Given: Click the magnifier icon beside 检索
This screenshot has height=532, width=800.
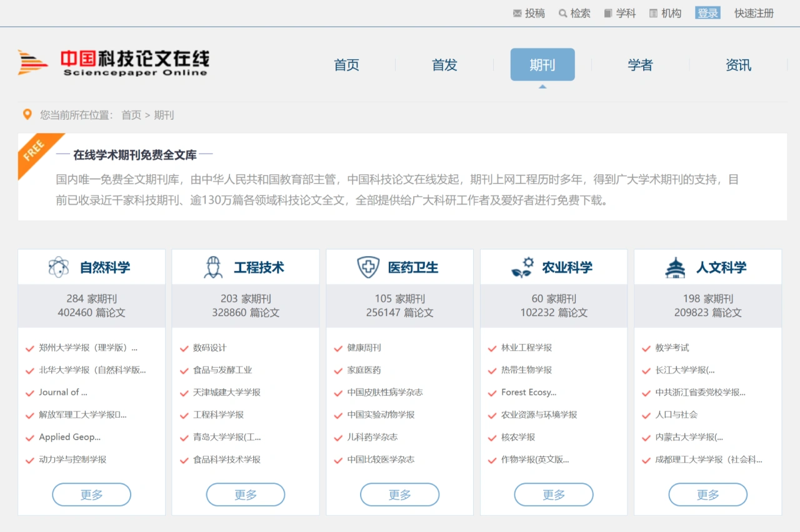Looking at the screenshot, I should 562,13.
